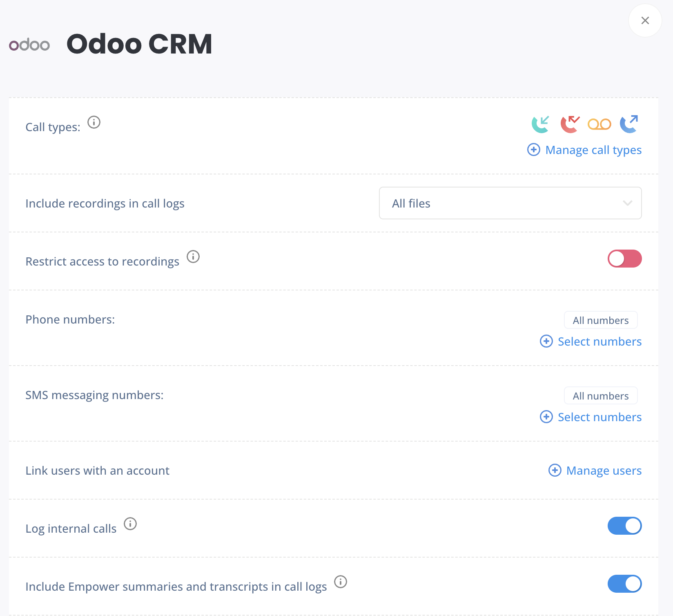Click All numbers tag for Phone numbers
Image resolution: width=673 pixels, height=616 pixels.
pyautogui.click(x=600, y=320)
